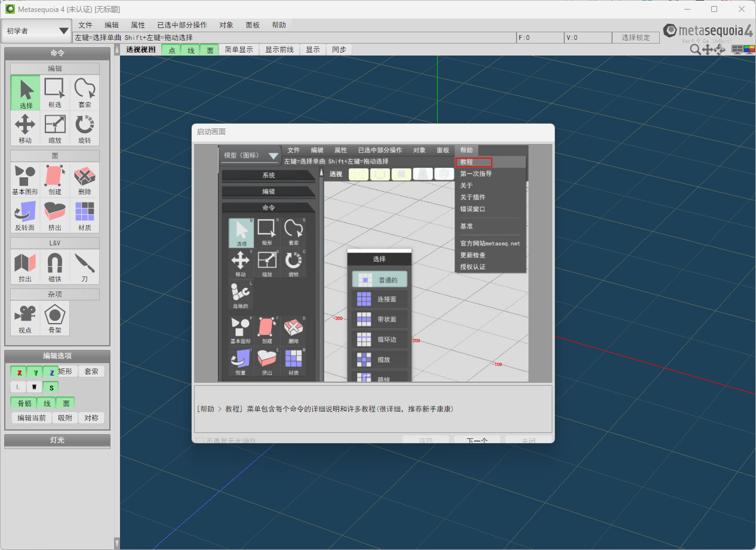
Task: Select the 移动 move tool
Action: click(26, 128)
